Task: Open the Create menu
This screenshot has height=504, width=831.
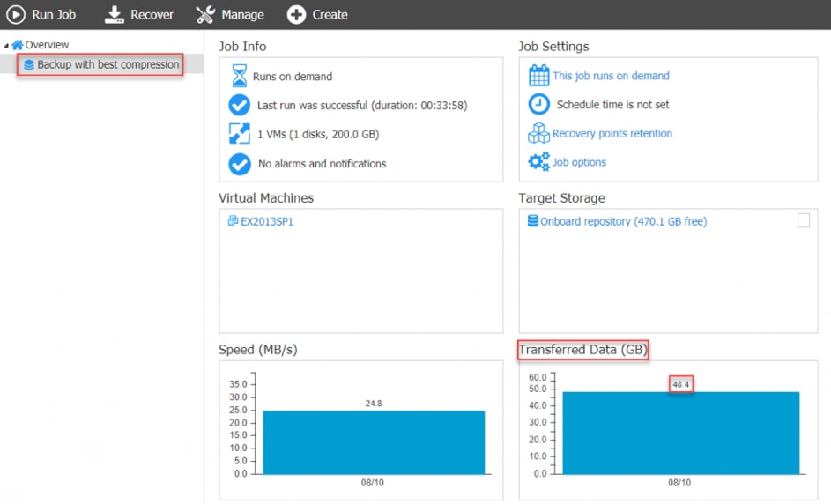Action: [x=330, y=14]
